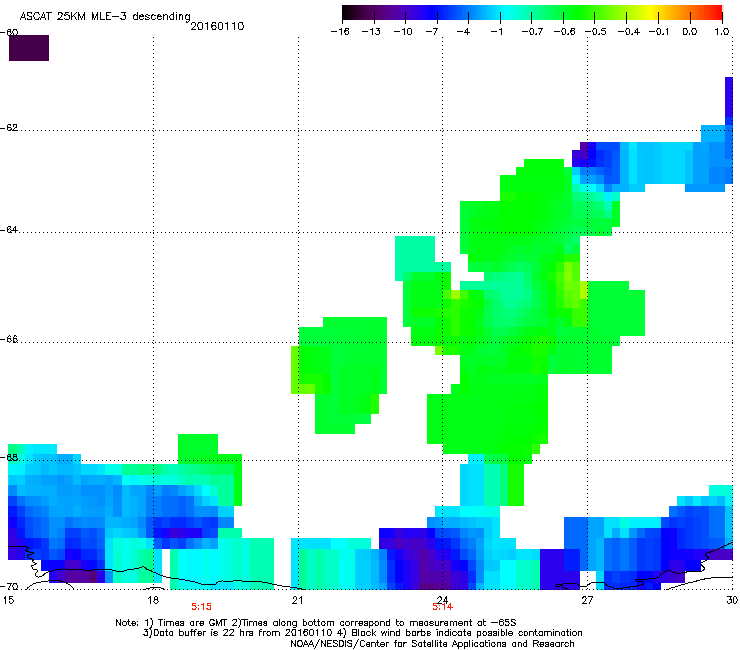Screen dimensions: 740x650
Task: Click the -0.5 color scale label
Action: pyautogui.click(x=596, y=32)
